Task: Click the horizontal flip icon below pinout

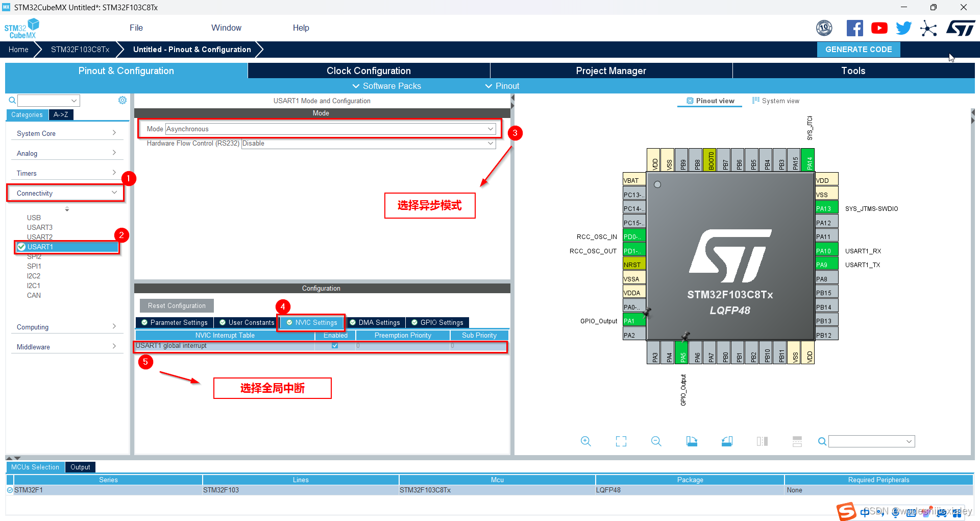Action: pos(762,441)
